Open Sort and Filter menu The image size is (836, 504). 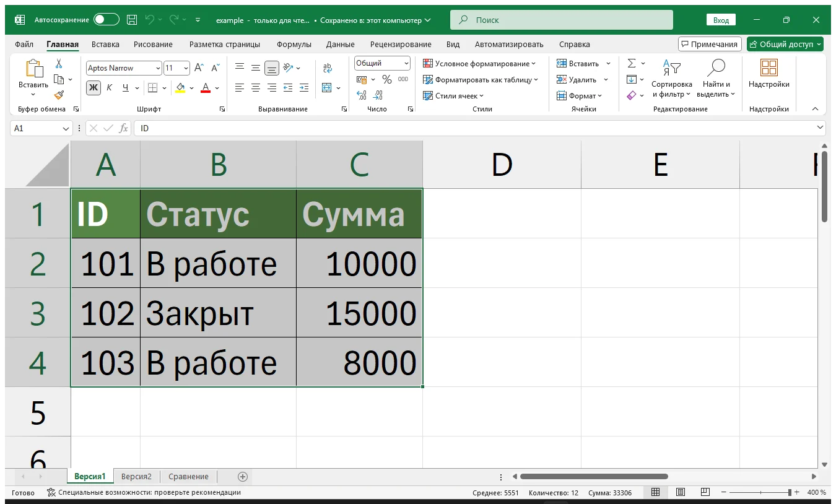pyautogui.click(x=672, y=79)
